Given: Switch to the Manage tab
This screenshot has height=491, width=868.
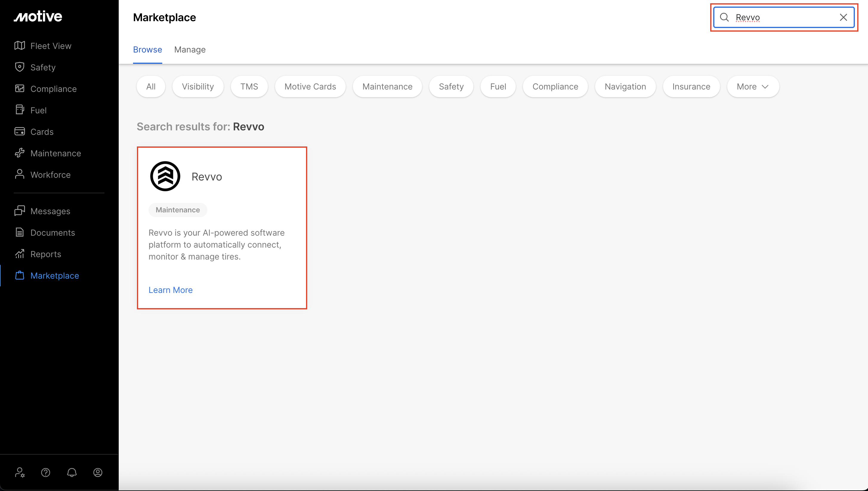Looking at the screenshot, I should pos(190,50).
